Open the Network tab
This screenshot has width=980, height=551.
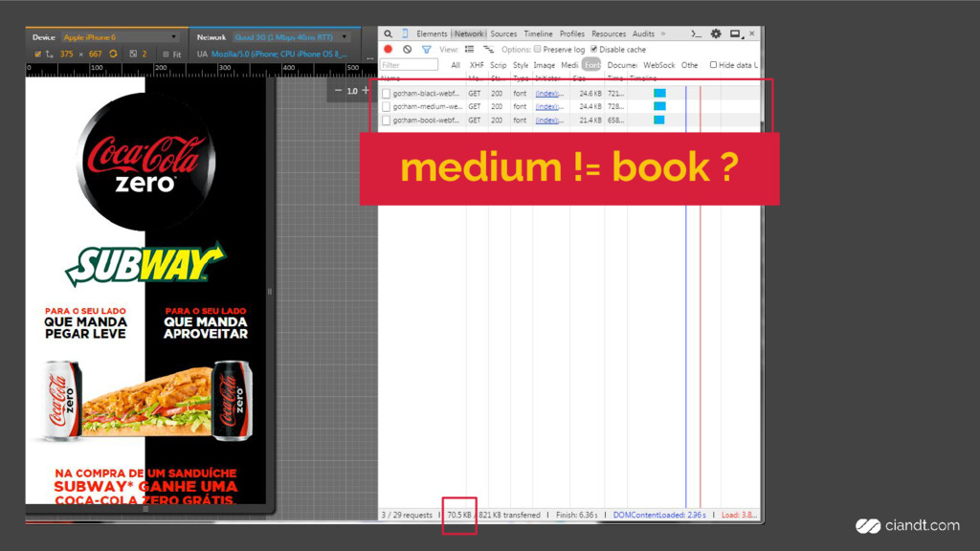click(x=469, y=33)
